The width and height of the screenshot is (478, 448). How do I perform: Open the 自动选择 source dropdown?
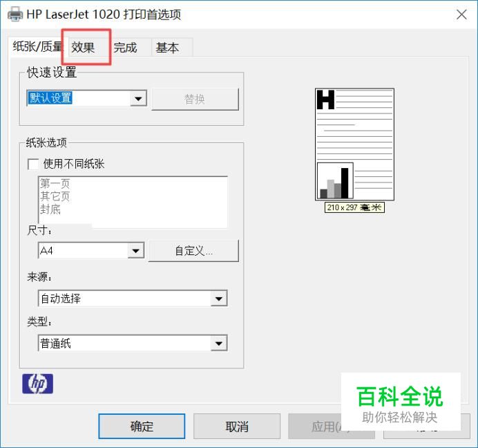(218, 298)
